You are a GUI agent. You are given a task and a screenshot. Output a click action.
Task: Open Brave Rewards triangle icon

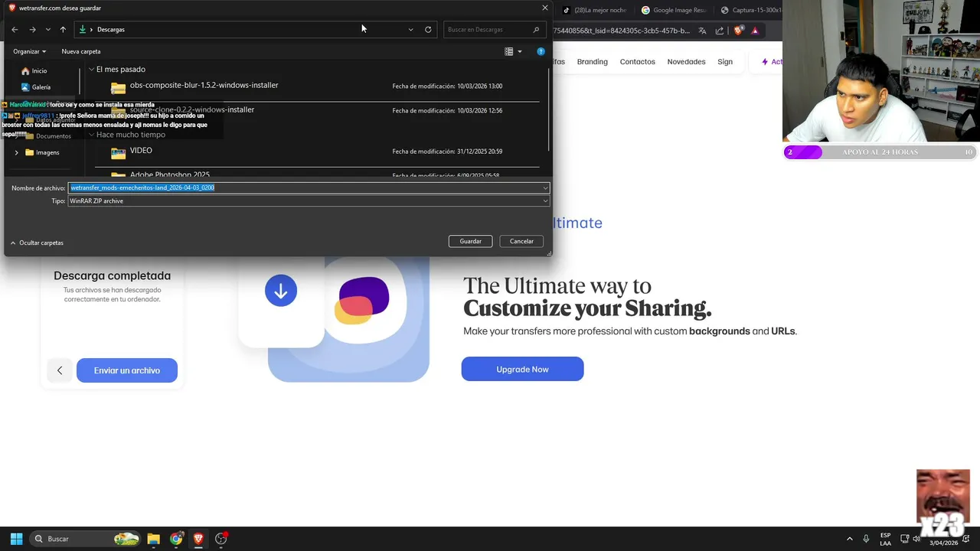click(x=755, y=31)
